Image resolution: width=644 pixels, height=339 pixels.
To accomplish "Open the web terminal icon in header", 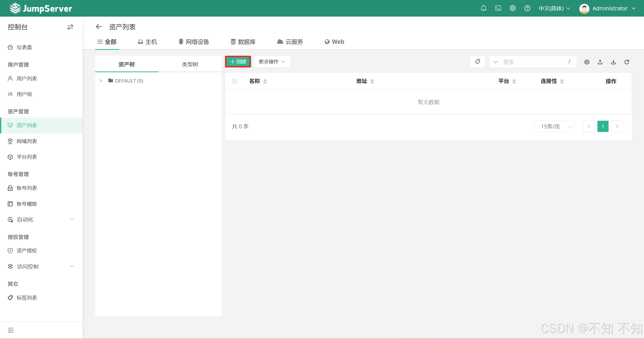I will pyautogui.click(x=498, y=8).
